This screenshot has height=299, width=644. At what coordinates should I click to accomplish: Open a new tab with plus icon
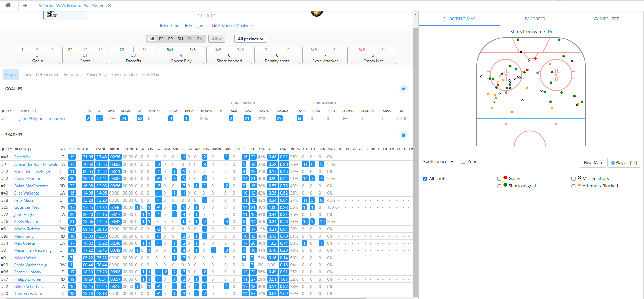pos(25,5)
